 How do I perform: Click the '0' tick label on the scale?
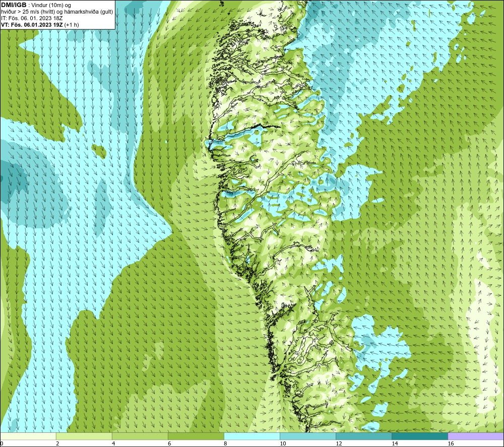[2, 444]
